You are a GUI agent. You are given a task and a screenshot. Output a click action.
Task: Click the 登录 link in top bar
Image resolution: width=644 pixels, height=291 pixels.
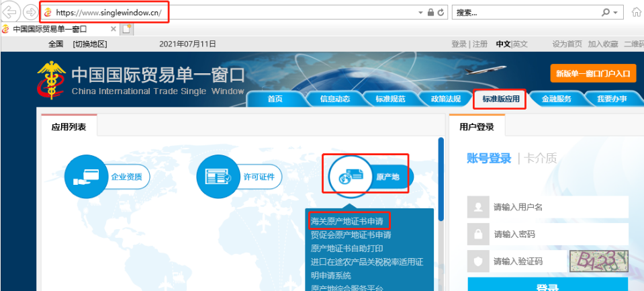tap(459, 44)
